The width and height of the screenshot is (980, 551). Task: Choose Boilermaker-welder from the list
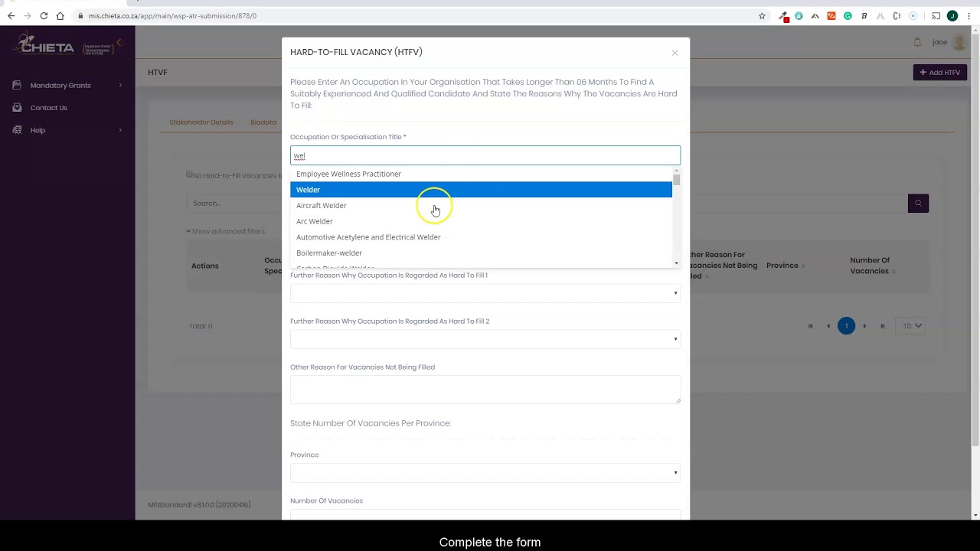point(329,253)
